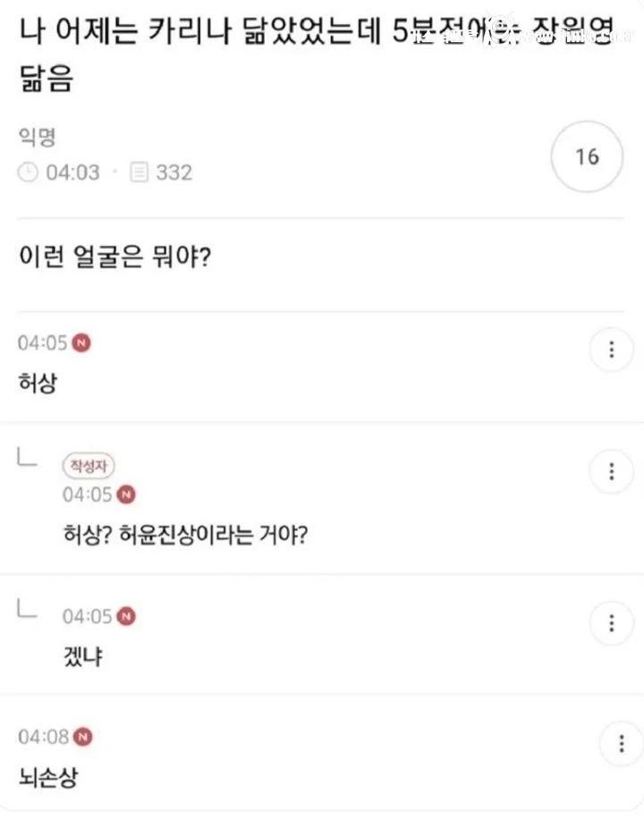Viewport: 644px width, 820px height.
Task: Click the view count icon beside 332
Action: pos(139,172)
